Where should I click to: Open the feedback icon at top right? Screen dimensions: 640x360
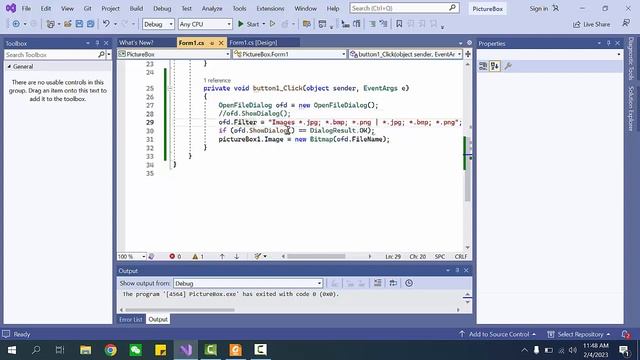tap(626, 24)
